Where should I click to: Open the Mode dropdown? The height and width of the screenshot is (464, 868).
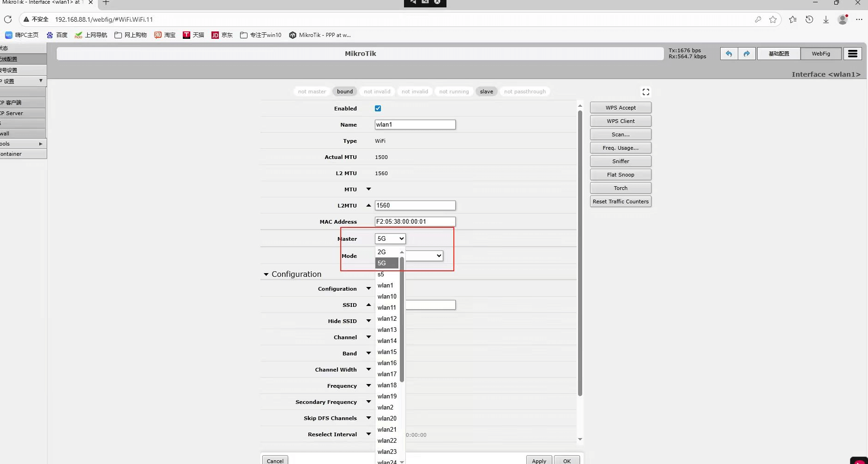click(x=424, y=256)
